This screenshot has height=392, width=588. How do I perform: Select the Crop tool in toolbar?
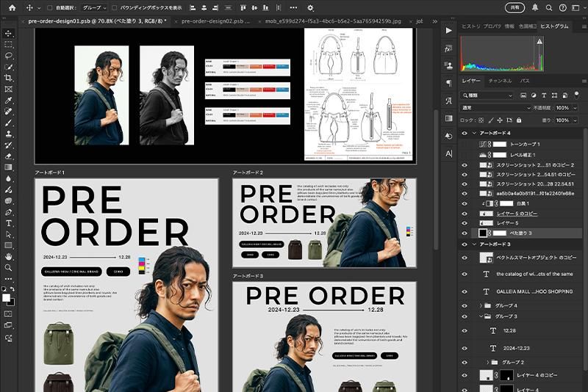pyautogui.click(x=9, y=78)
